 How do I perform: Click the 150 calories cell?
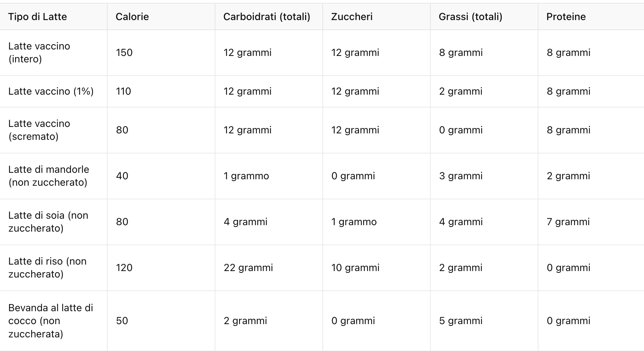click(124, 53)
